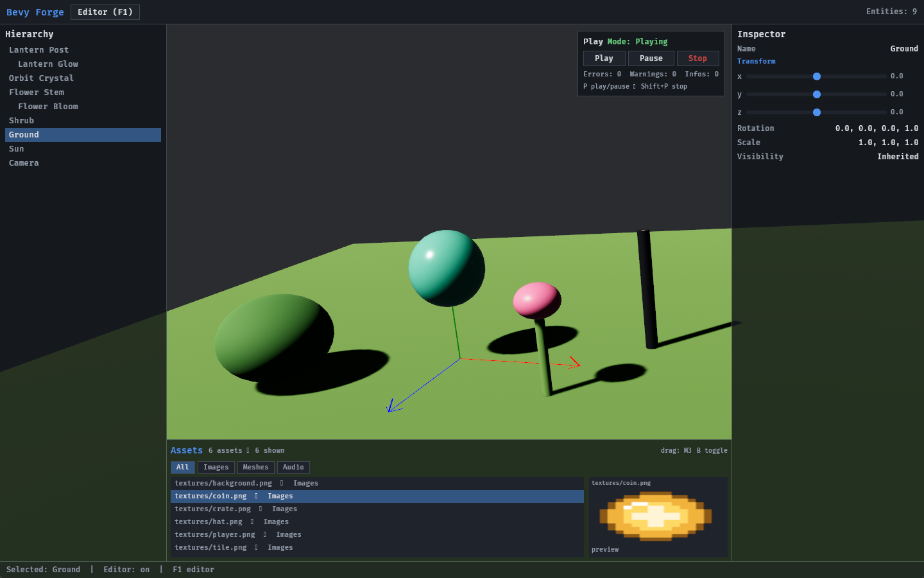Select Lantern Glow child entity
Screen dimensions: 924x578
[83, 64]
